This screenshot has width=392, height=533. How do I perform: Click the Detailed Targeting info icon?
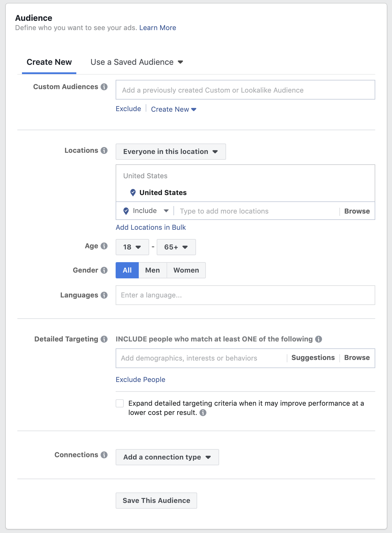104,339
